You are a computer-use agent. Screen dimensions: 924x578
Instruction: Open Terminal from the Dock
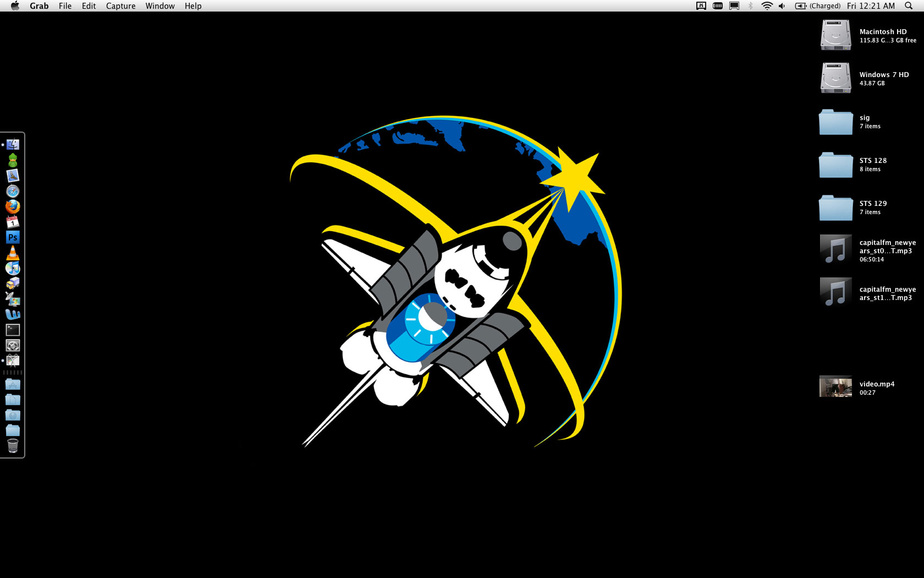point(13,330)
